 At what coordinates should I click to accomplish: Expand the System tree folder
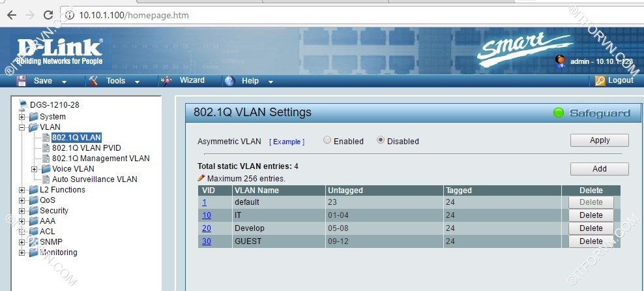[22, 117]
